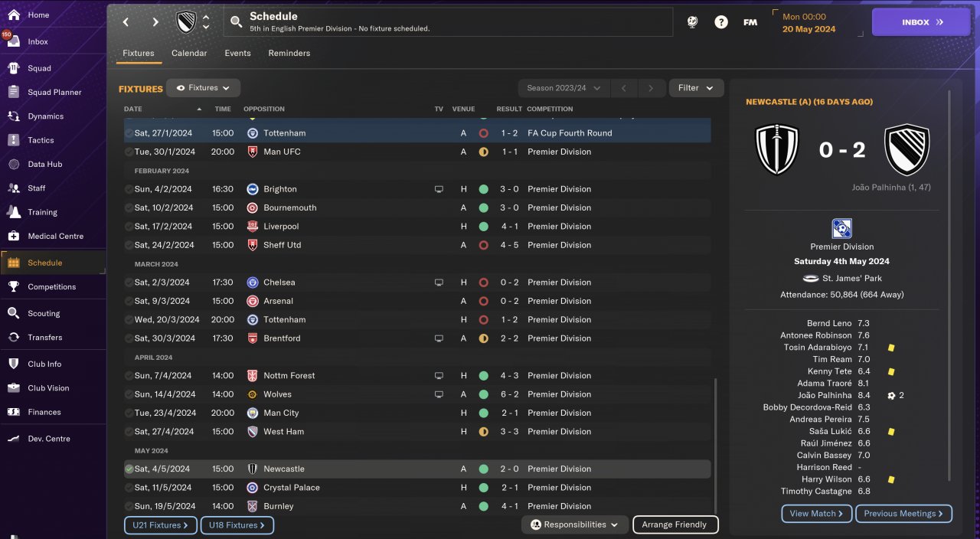Screen dimensions: 980x539
Task: Open the help question mark icon
Action: (721, 22)
